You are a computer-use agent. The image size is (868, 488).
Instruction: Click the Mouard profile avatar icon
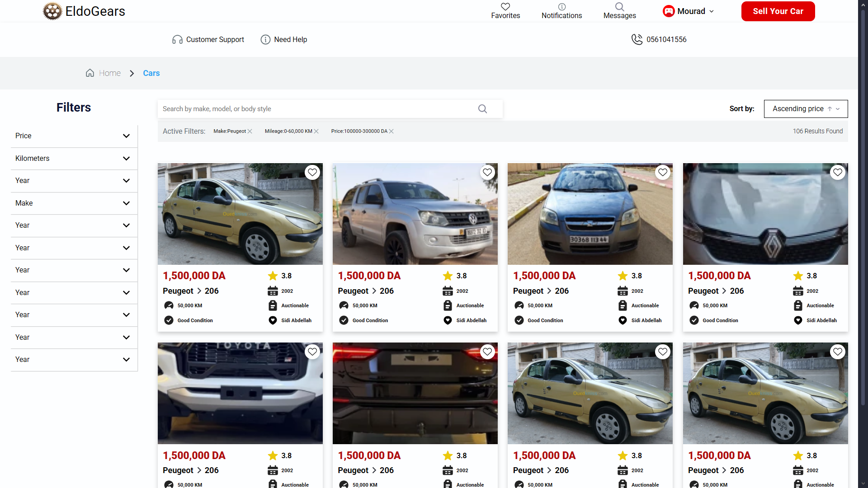(x=669, y=11)
